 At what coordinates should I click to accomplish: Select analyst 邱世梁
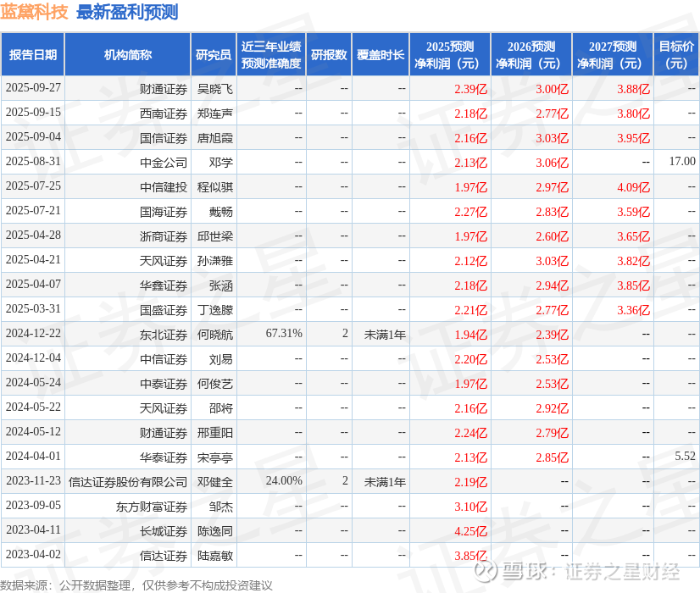click(215, 236)
